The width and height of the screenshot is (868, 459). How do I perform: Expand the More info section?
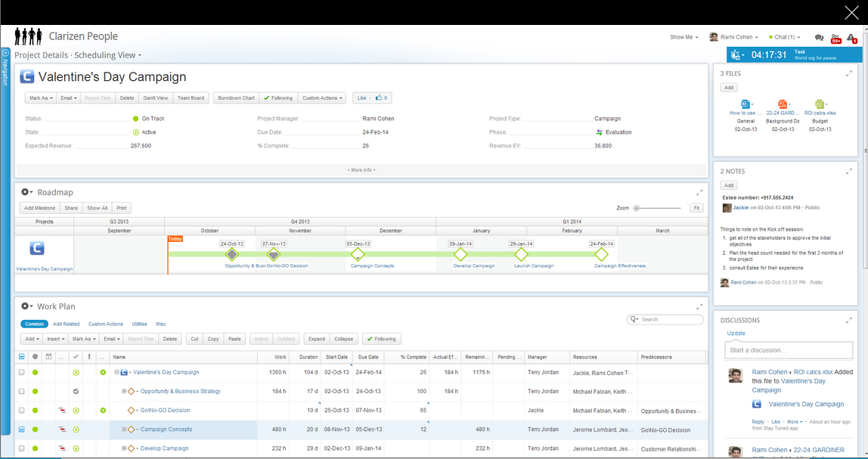pyautogui.click(x=361, y=170)
